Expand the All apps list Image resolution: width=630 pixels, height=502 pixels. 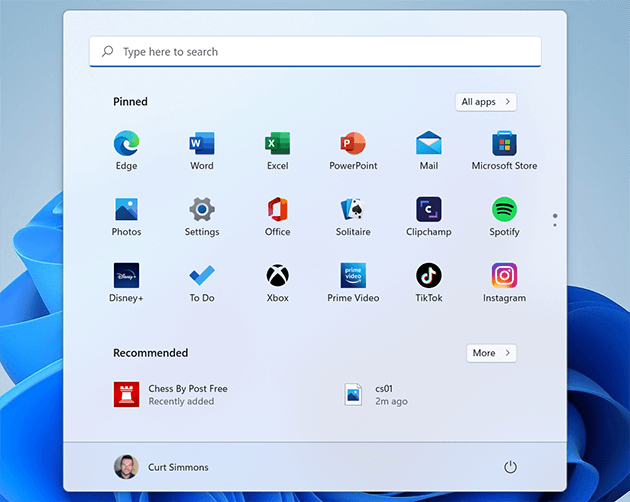point(485,102)
